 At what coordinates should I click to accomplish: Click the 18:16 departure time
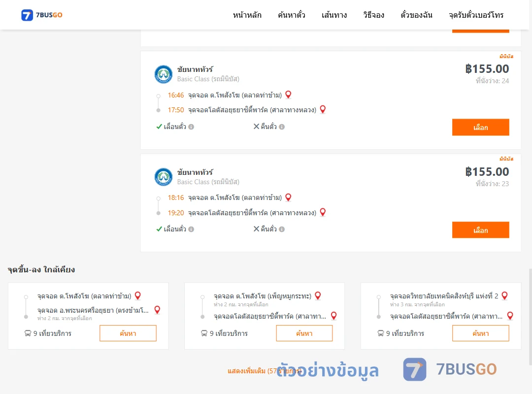tap(176, 197)
